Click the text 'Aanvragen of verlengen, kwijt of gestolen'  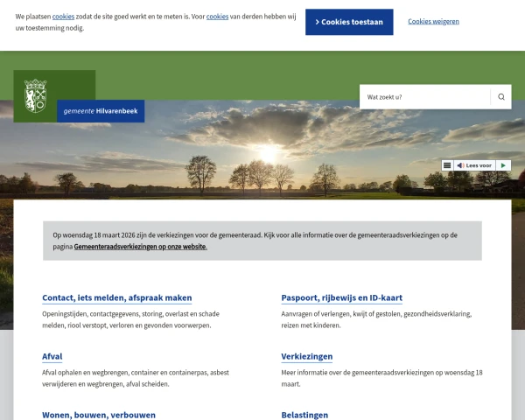click(341, 314)
